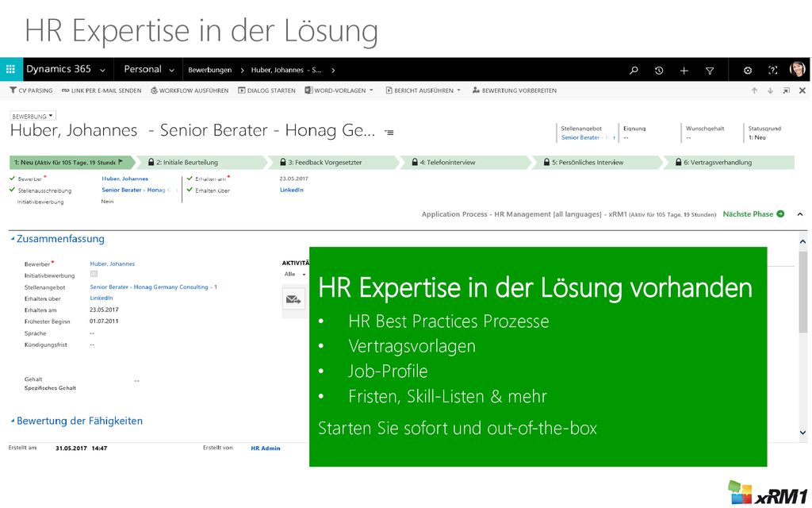Click Dialog starten command

(266, 90)
